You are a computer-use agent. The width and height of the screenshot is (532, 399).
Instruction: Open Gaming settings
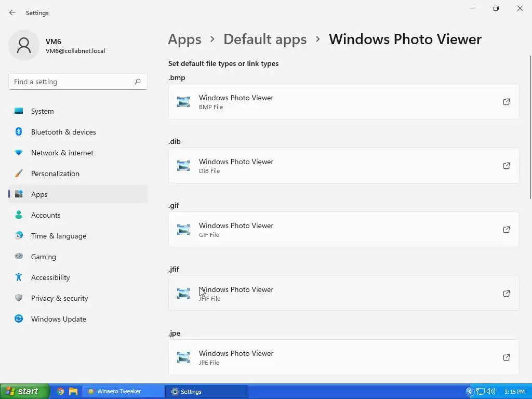click(x=78, y=257)
